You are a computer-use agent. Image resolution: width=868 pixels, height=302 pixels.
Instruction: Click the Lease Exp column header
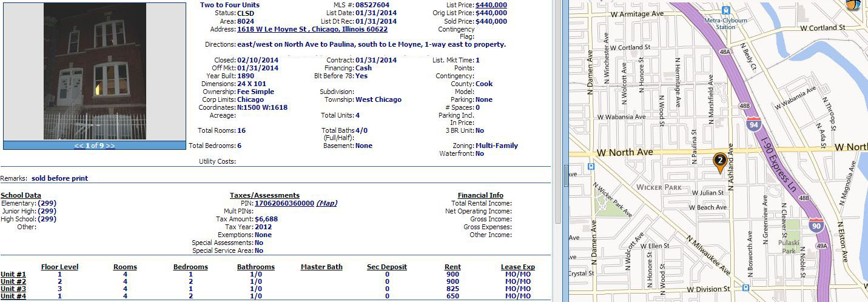pos(518,267)
